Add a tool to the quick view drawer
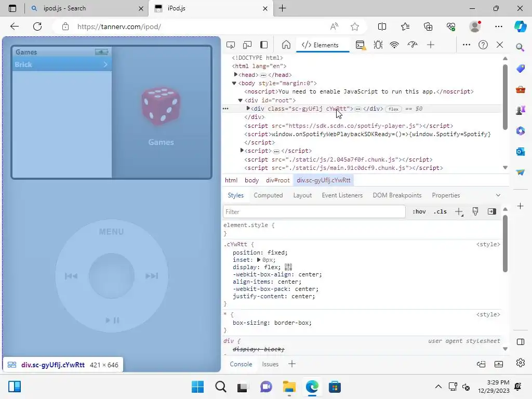 (x=292, y=364)
